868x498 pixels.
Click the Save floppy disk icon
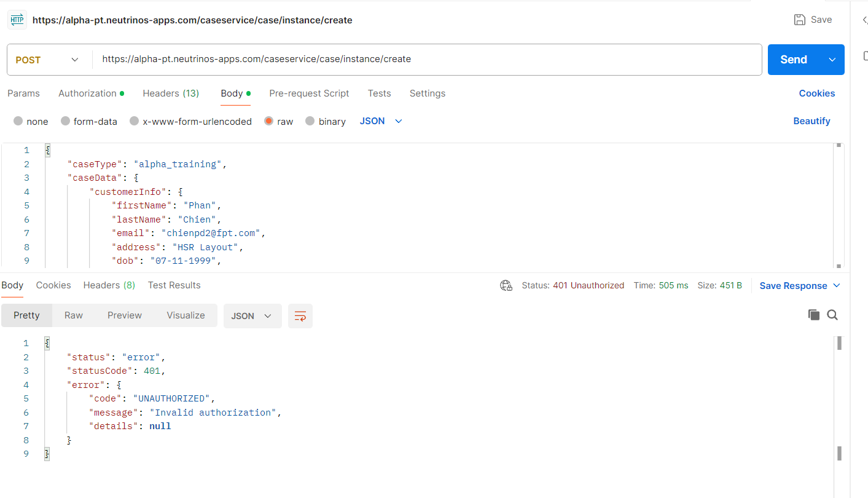point(800,20)
